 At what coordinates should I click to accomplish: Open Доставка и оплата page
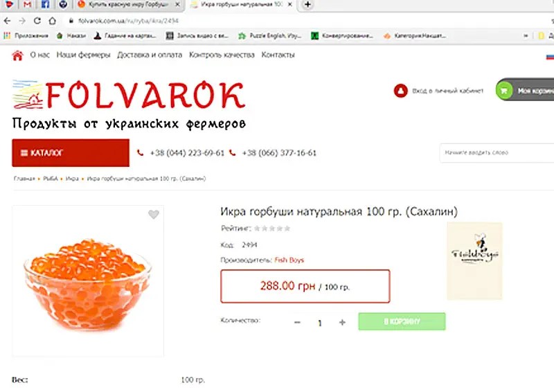pyautogui.click(x=150, y=55)
